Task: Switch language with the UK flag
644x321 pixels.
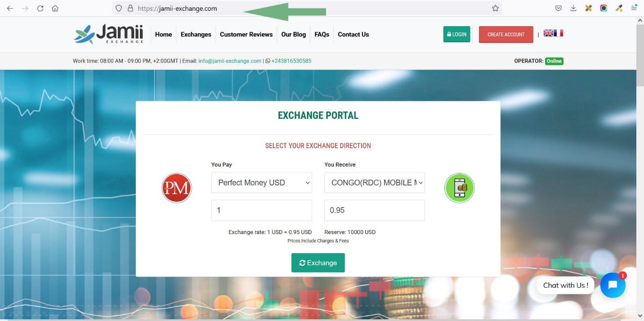Action: 548,33
